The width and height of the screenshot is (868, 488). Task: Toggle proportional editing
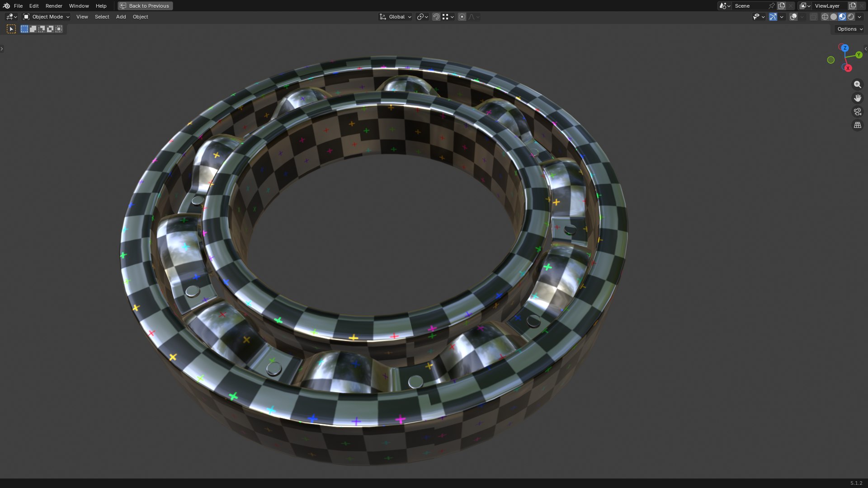[462, 17]
